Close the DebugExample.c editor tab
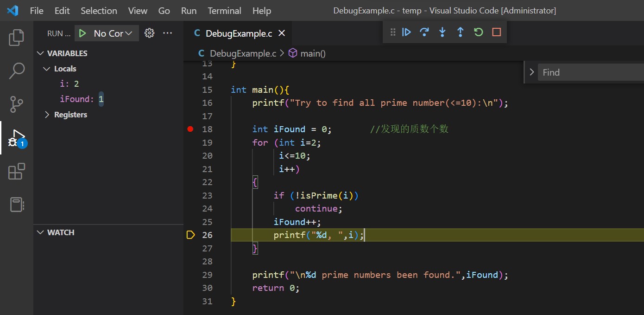Viewport: 644px width, 315px height. pyautogui.click(x=281, y=33)
